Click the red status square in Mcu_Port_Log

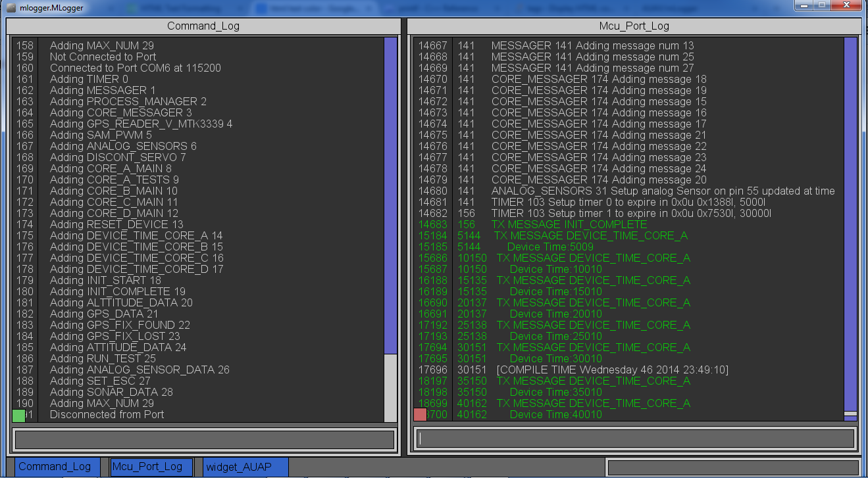pos(420,414)
